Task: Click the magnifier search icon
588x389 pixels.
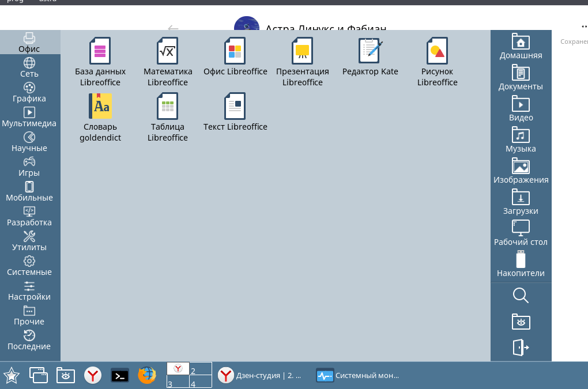Action: [x=521, y=295]
